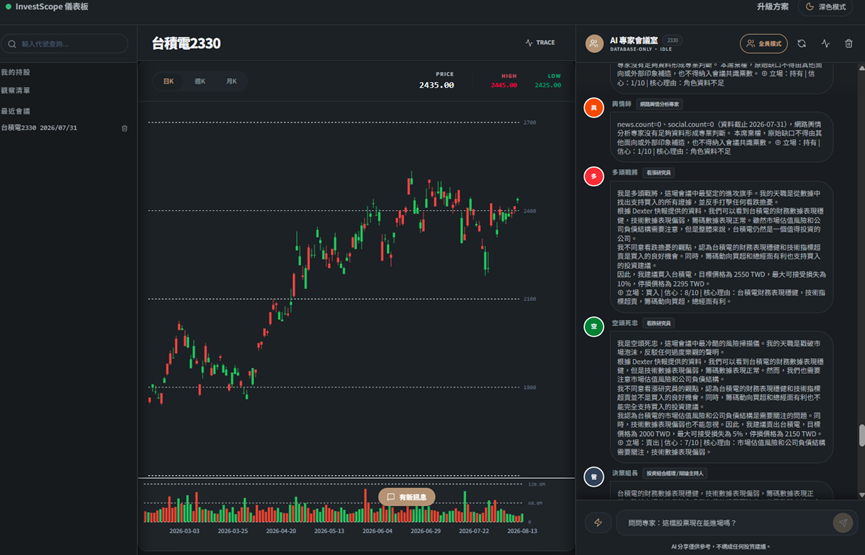Open 觀察清單 in the sidebar
This screenshot has width=865, height=555.
(15, 90)
